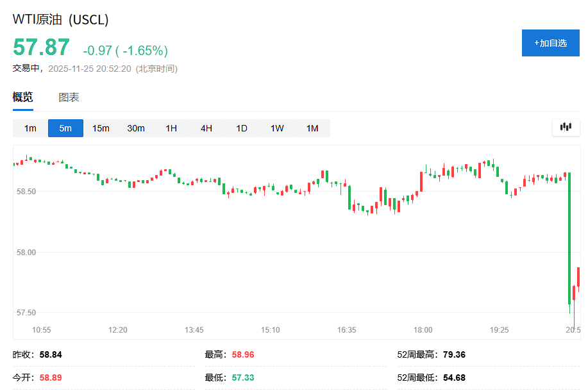Select the 1H timeframe
The height and width of the screenshot is (391, 588).
pos(171,128)
